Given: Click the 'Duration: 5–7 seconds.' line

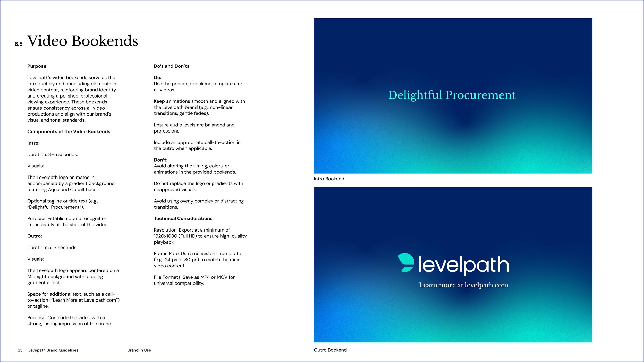Looking at the screenshot, I should [52, 248].
